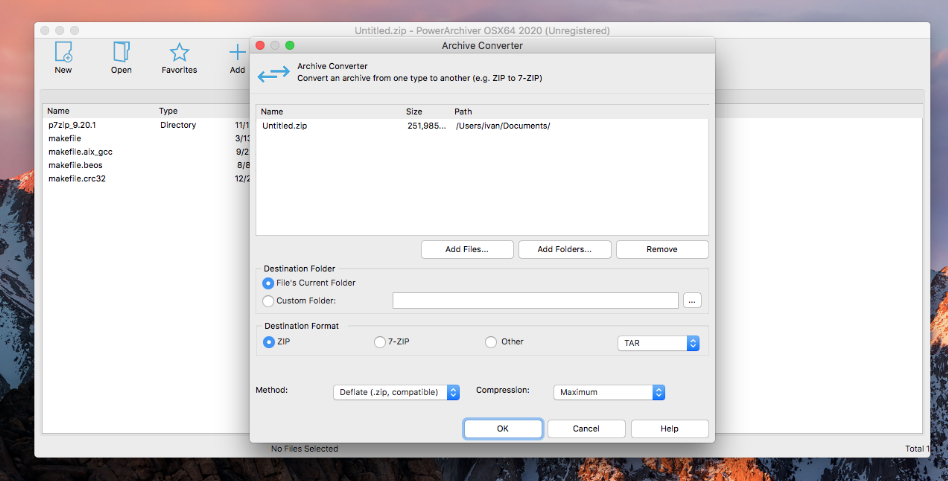Viewport: 948px width, 481px height.
Task: Click the Add toolbar icon
Action: [x=237, y=53]
